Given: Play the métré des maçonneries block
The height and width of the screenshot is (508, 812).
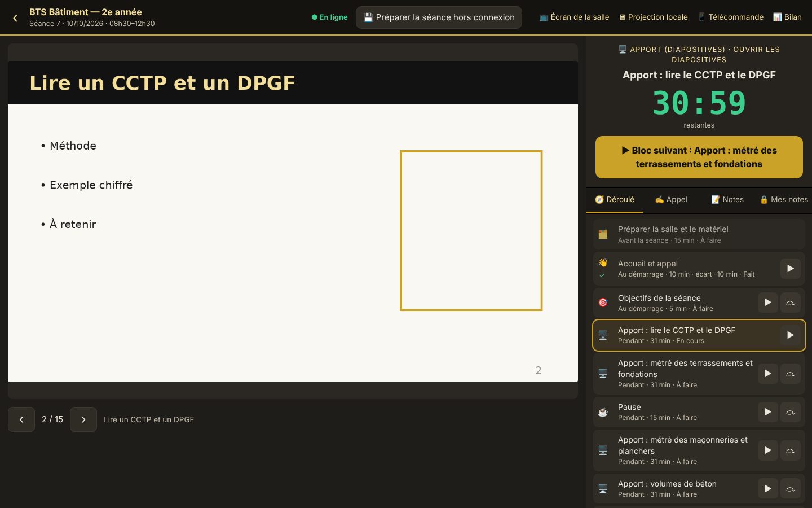Looking at the screenshot, I should click(x=768, y=450).
